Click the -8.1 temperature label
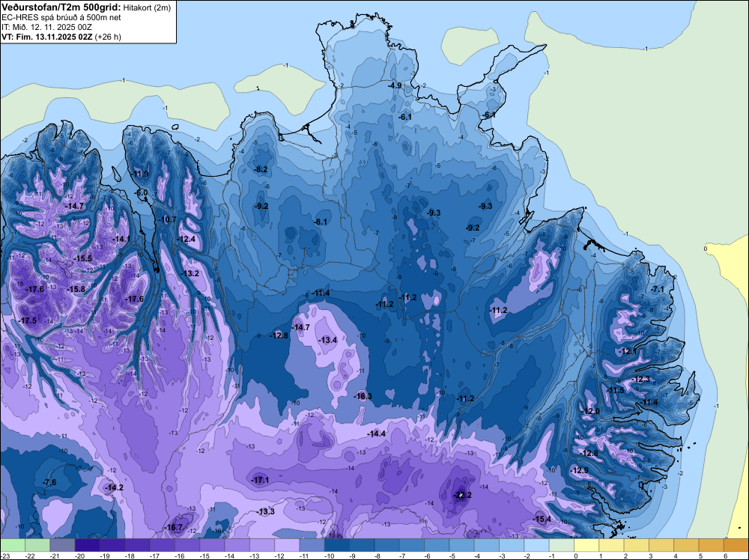Screen dimensions: 749x560 point(321,222)
